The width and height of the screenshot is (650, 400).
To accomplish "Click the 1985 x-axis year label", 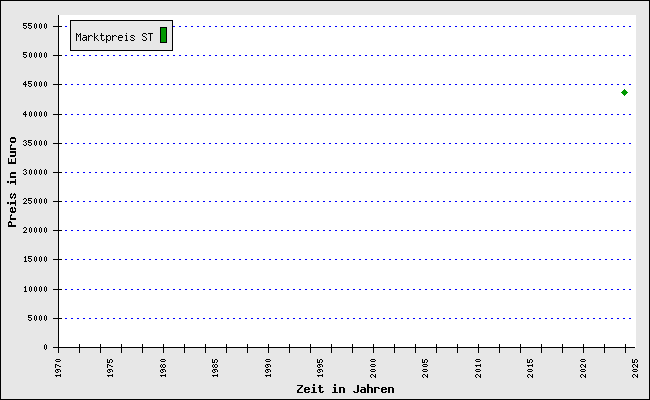I will coord(216,368).
